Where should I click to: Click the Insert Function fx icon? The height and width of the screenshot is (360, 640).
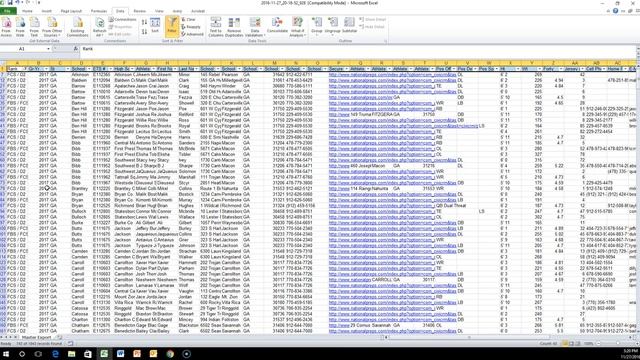[x=76, y=49]
